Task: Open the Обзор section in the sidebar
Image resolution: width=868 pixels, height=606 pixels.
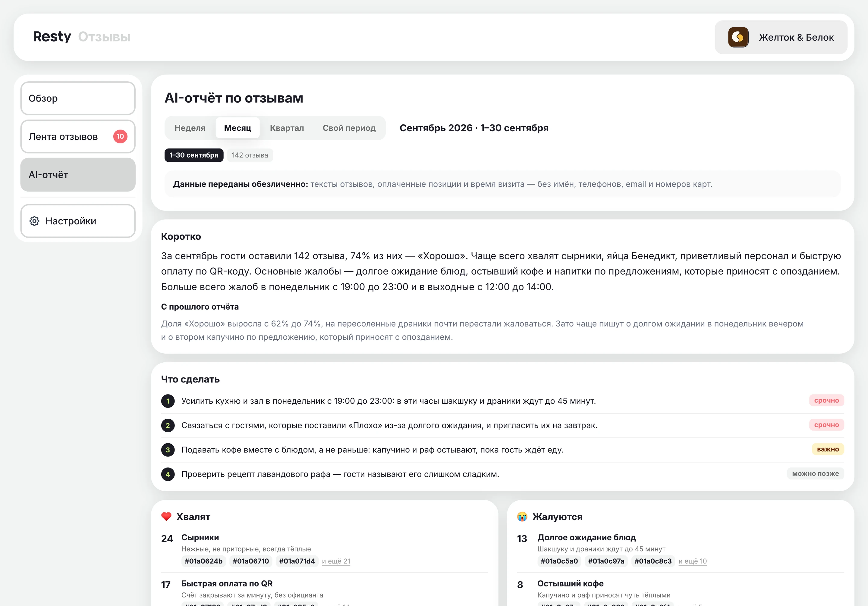Action: pos(78,98)
